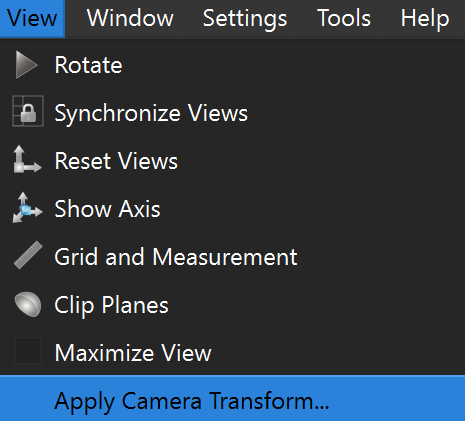Choose Synchronize Views from the menu
The width and height of the screenshot is (465, 421).
pos(151,113)
